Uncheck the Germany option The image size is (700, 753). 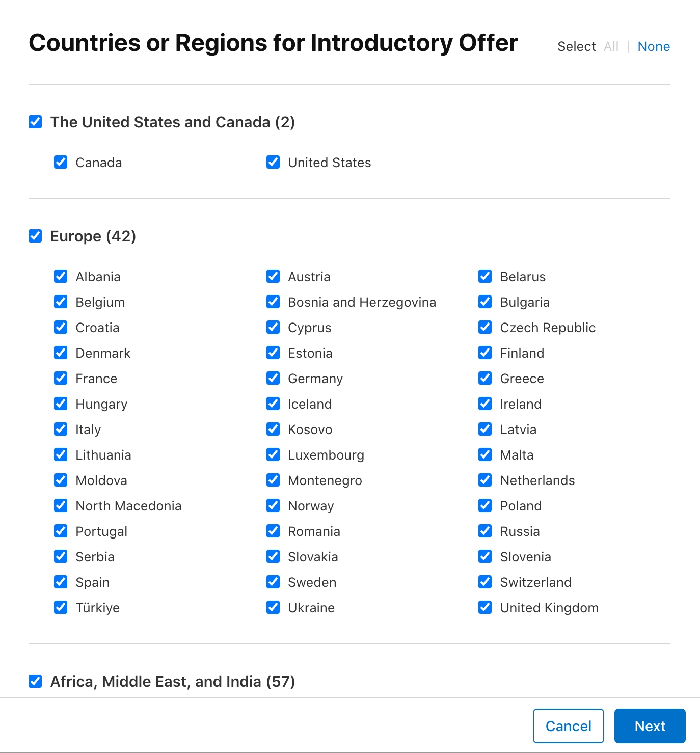[273, 378]
